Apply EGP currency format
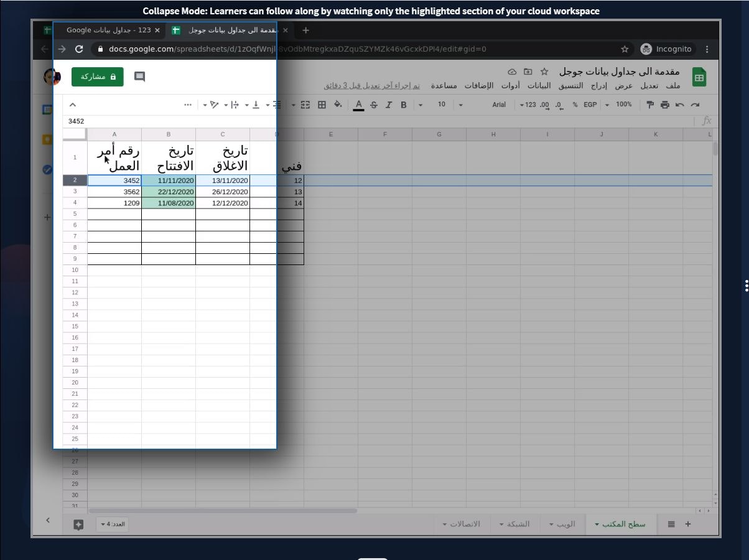Screen dimensions: 749x560 coord(590,105)
